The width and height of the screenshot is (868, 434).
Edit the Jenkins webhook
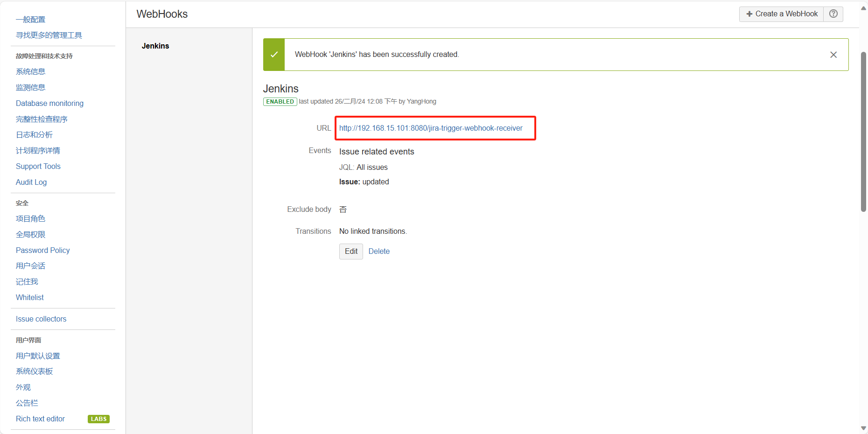351,251
